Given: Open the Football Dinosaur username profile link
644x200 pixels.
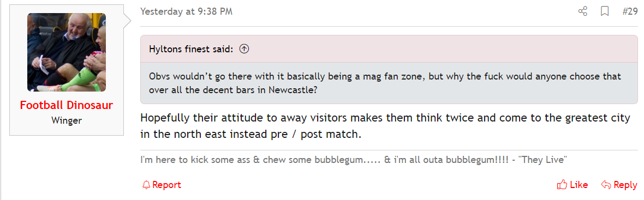Looking at the screenshot, I should pyautogui.click(x=67, y=105).
